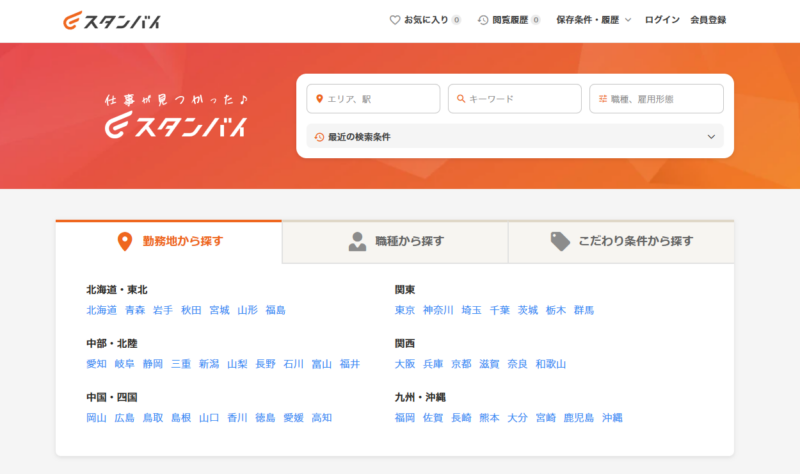Click the person icon on 職種から探す tab
This screenshot has width=800, height=474.
[357, 241]
